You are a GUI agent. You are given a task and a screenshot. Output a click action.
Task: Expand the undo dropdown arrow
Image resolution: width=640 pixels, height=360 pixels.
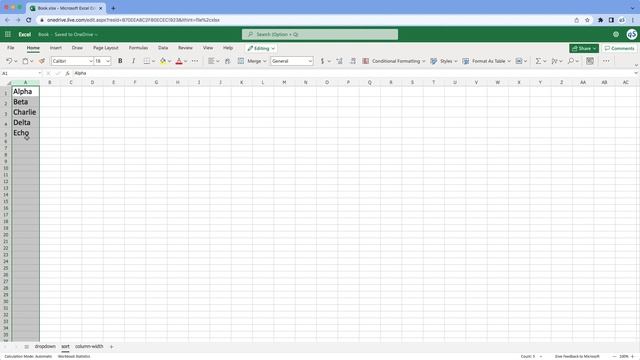[16, 61]
